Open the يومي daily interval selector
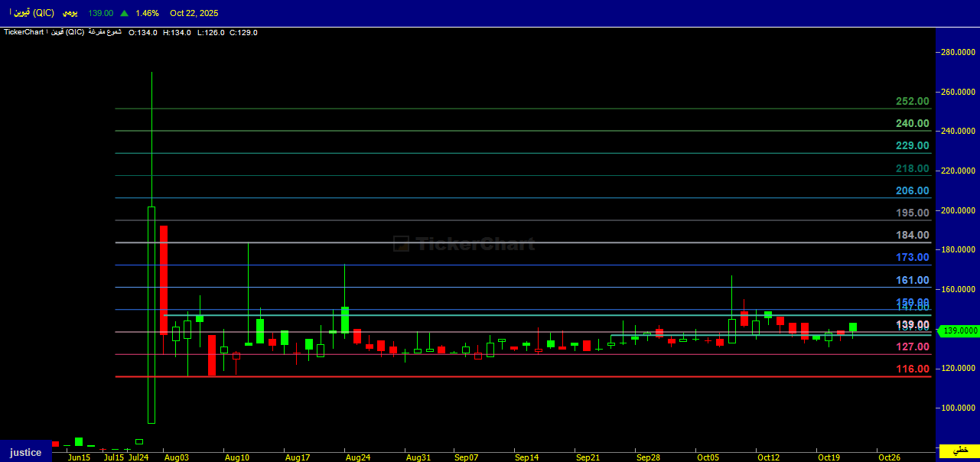The width and height of the screenshot is (980, 462). (70, 13)
